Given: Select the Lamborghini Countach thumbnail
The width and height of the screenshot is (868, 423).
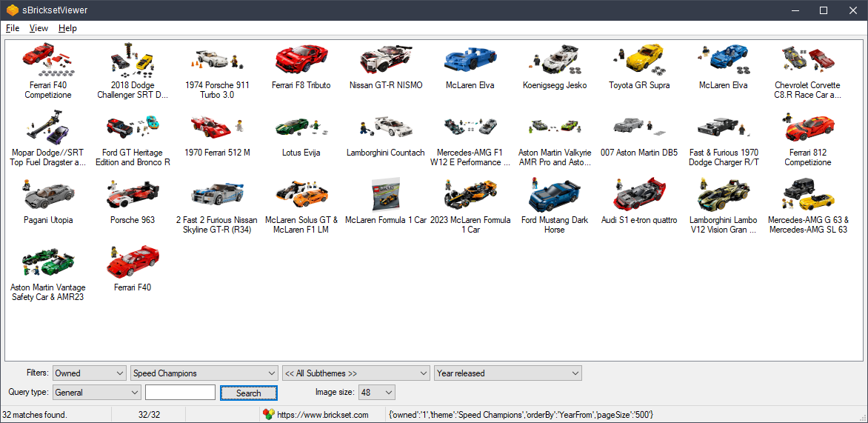Looking at the screenshot, I should (x=385, y=127).
